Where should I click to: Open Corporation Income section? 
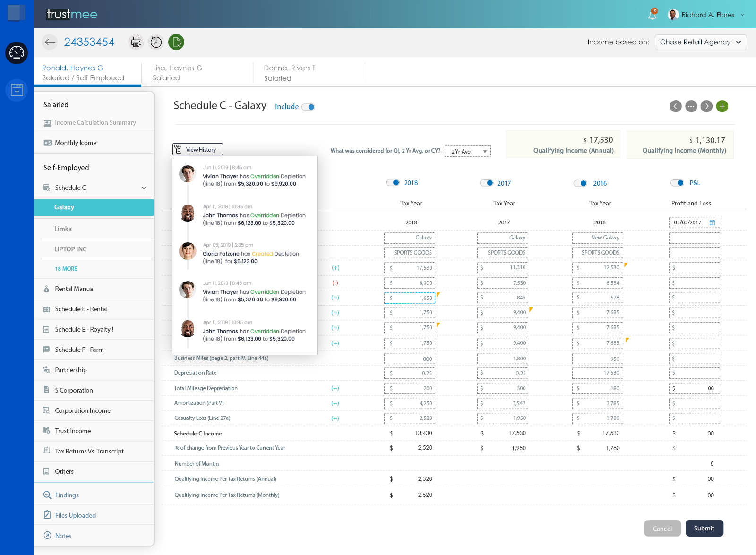[94, 410]
